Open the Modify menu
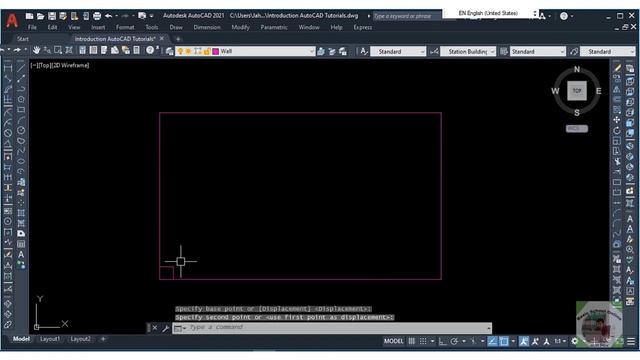This screenshot has width=640, height=360. tap(240, 27)
